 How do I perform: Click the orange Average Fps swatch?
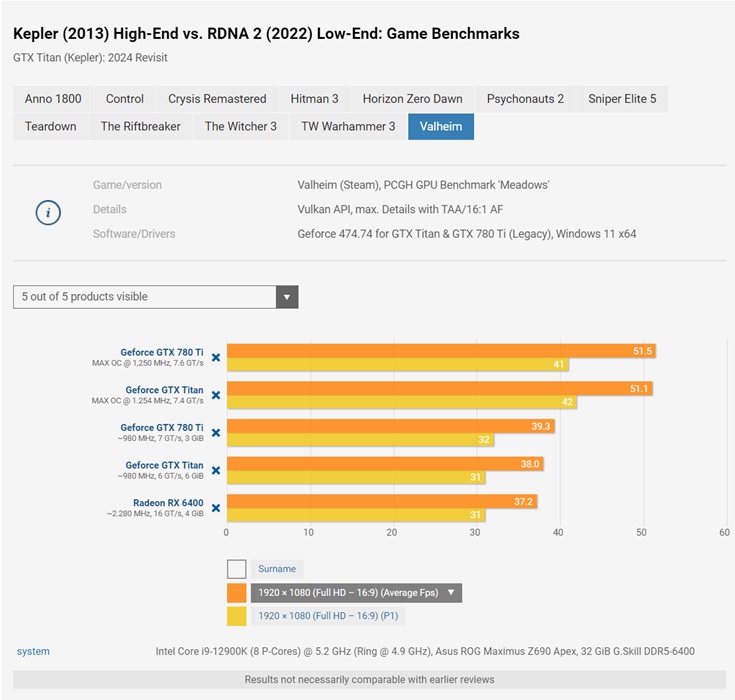(x=237, y=593)
